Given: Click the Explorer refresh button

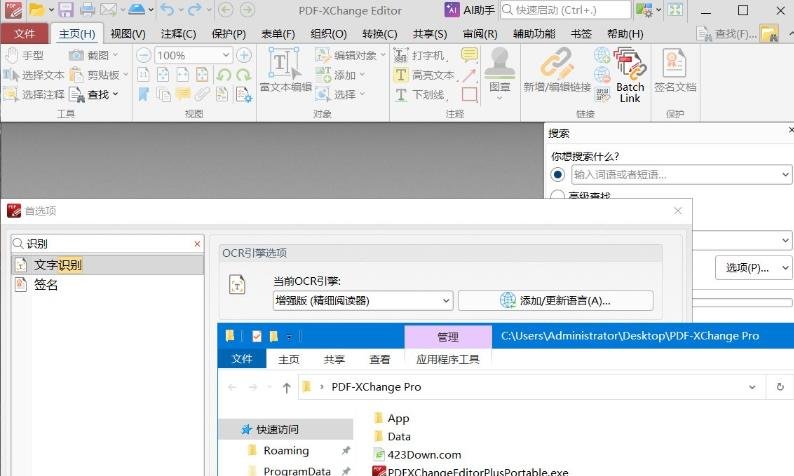Looking at the screenshot, I should (x=780, y=387).
